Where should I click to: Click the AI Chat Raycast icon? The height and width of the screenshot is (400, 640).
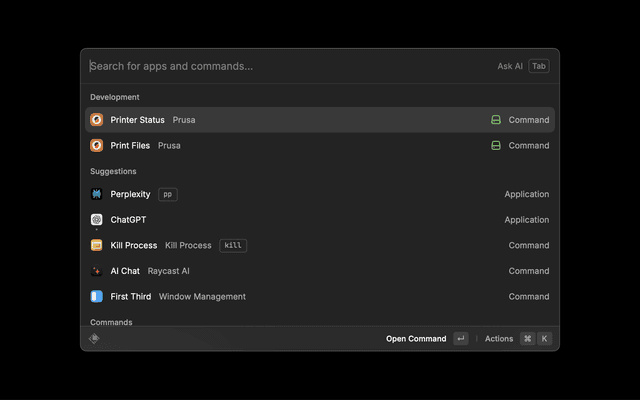97,271
